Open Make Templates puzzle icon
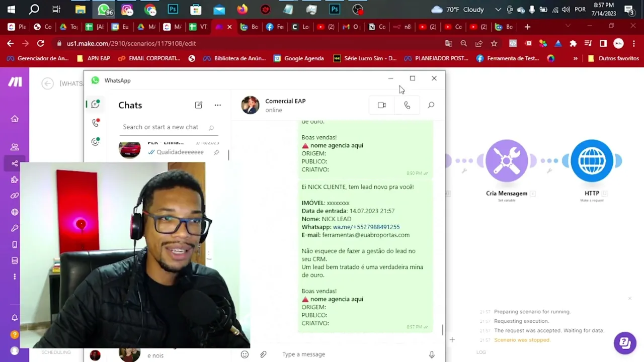Viewport: 644px width, 362px height. click(x=15, y=179)
